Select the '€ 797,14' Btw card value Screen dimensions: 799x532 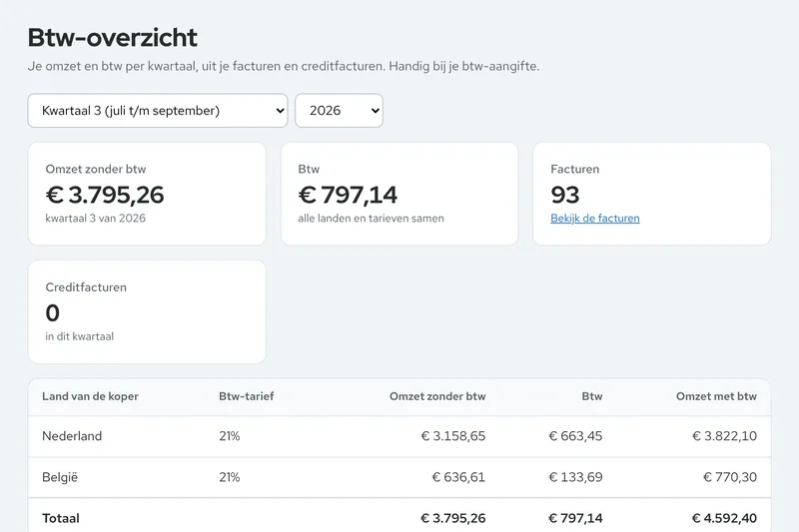tap(348, 195)
